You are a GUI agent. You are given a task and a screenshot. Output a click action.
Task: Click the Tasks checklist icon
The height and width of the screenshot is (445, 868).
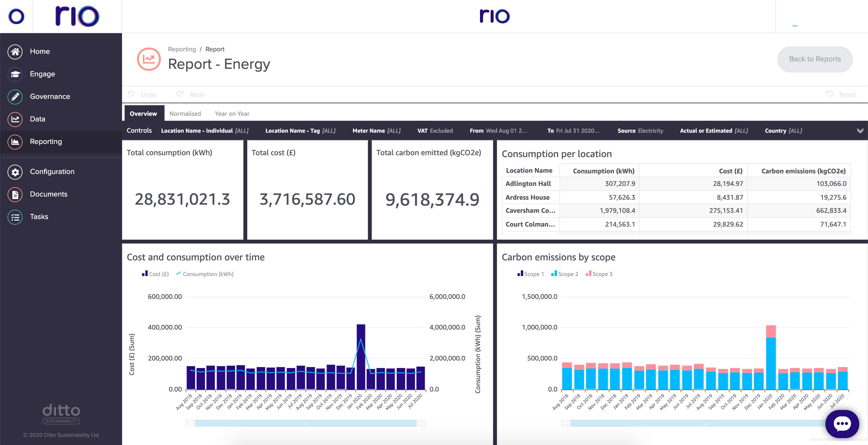(x=15, y=217)
